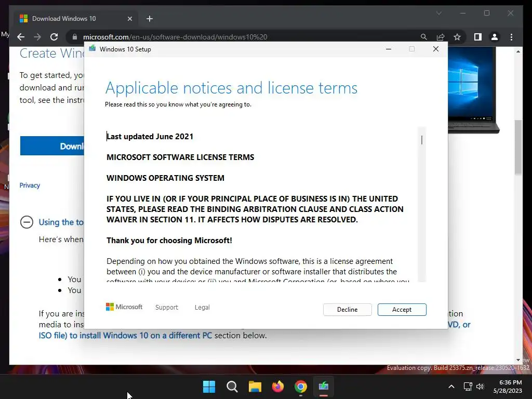Reload the Chrome page
This screenshot has height=399, width=532.
pyautogui.click(x=54, y=37)
